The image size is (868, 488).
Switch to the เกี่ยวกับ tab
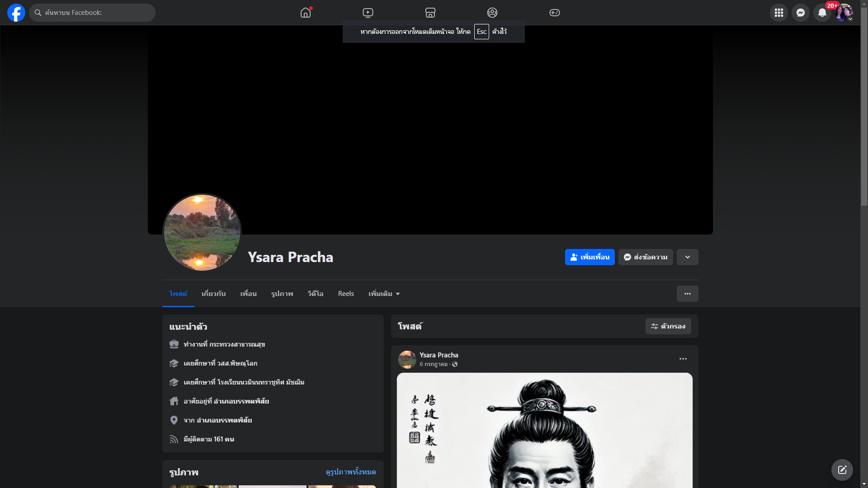click(x=213, y=294)
